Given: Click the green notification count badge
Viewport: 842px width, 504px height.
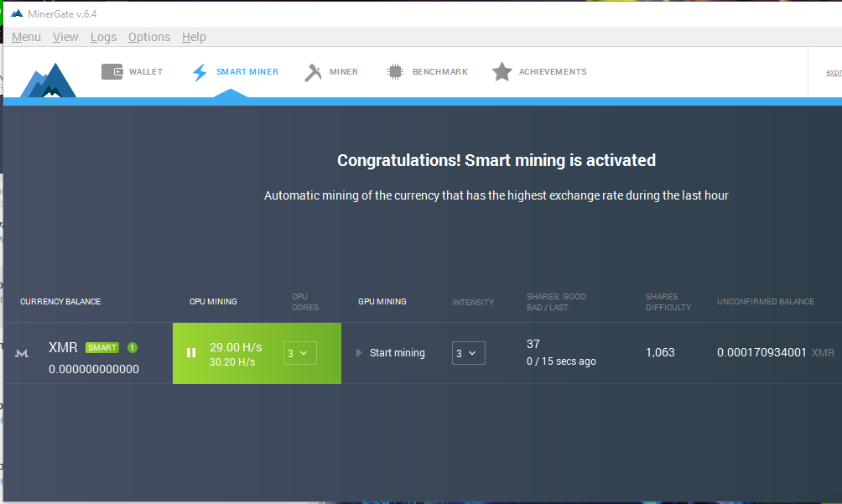Looking at the screenshot, I should [x=133, y=348].
